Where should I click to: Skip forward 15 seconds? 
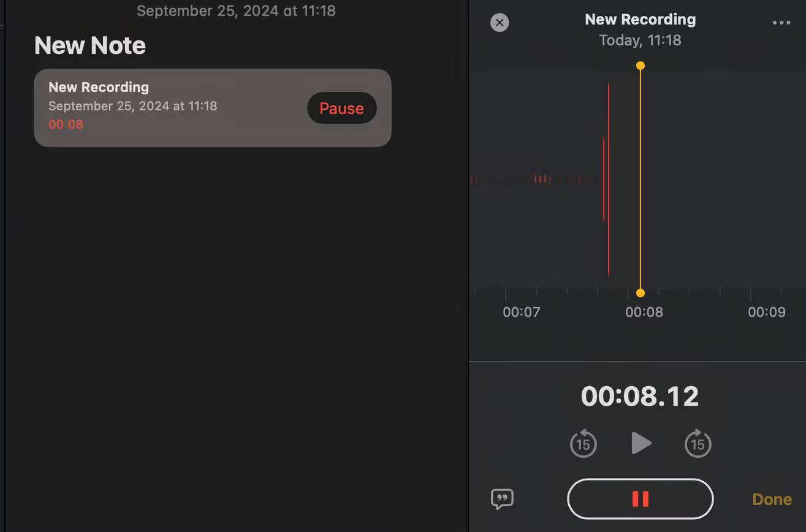pos(698,443)
